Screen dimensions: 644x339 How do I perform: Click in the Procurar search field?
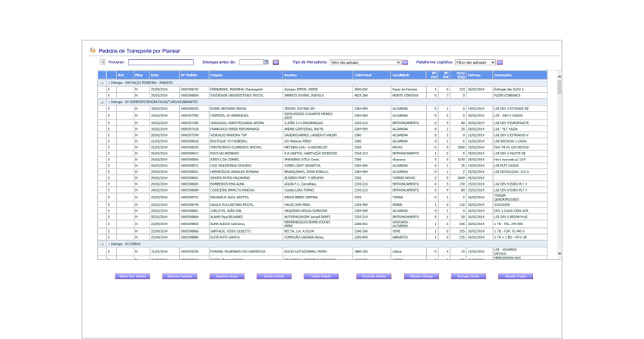coord(160,62)
